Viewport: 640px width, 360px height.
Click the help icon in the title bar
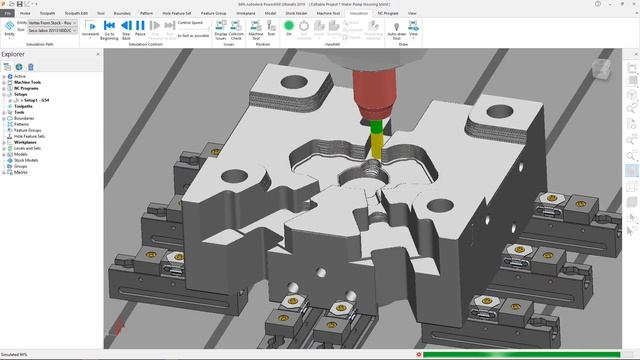coord(598,4)
